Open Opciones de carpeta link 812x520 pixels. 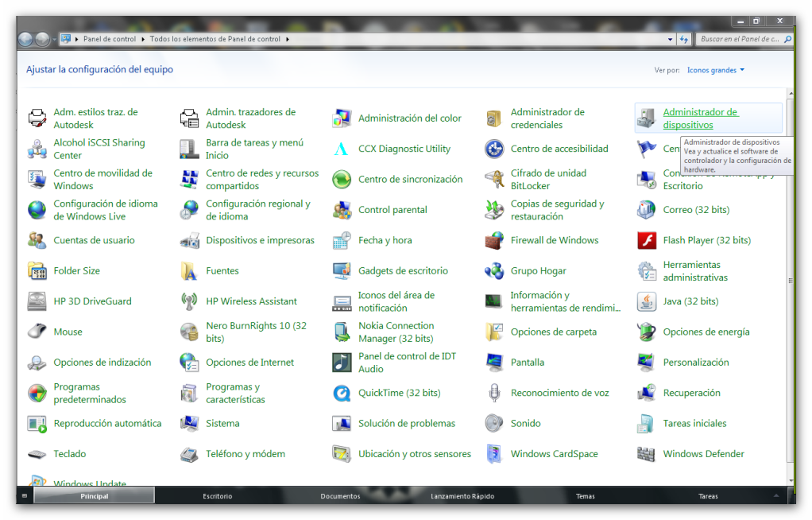554,332
